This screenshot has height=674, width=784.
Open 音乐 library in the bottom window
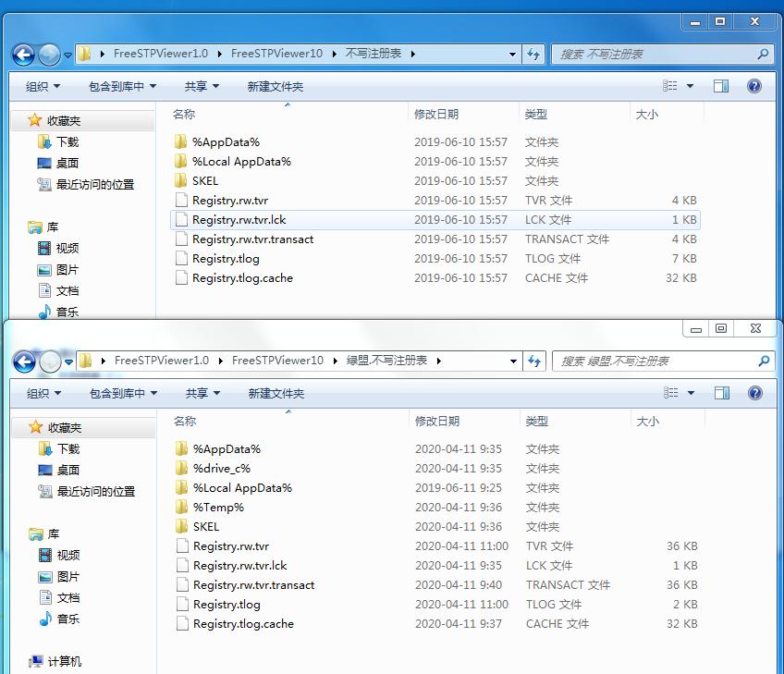[59, 619]
